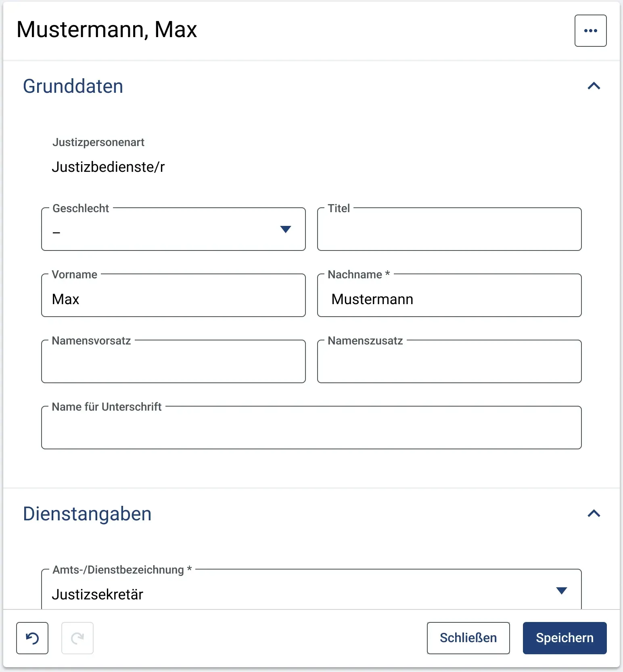Click the undo arrow icon
This screenshot has width=623, height=672.
click(32, 638)
